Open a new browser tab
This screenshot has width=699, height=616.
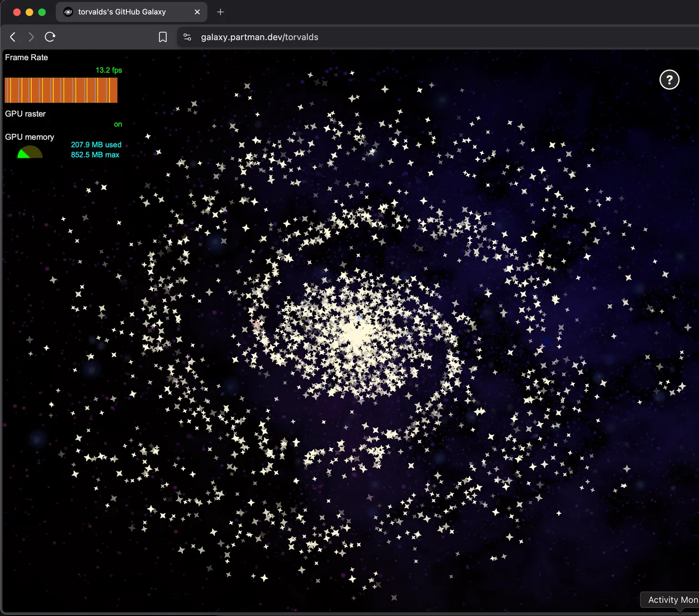220,12
